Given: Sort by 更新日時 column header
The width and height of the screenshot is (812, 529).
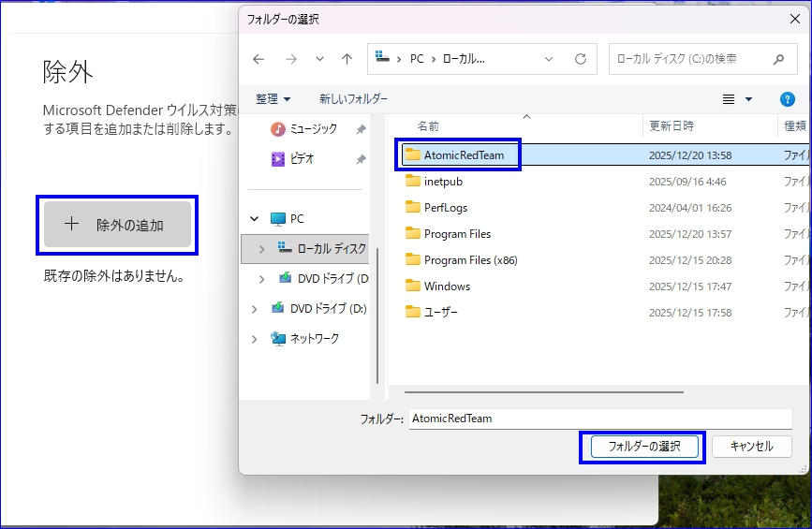Looking at the screenshot, I should [671, 125].
